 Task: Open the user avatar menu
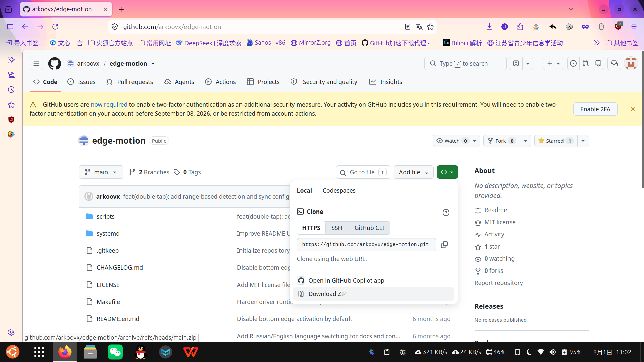(x=631, y=63)
